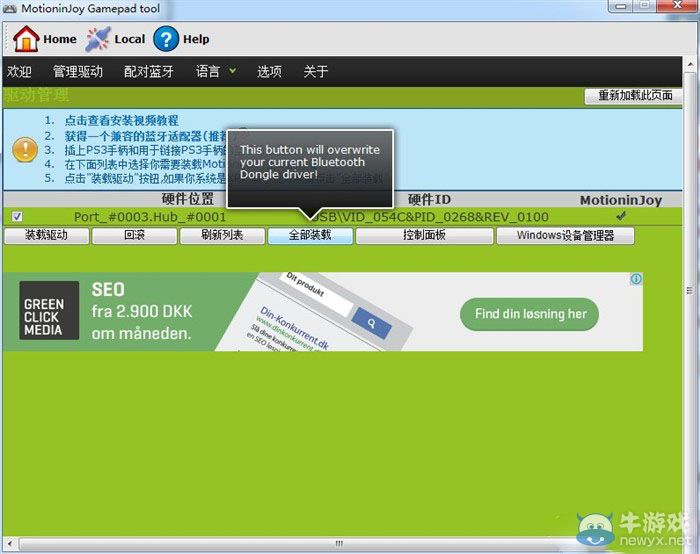Click the ad info icon on banner
Screen dimensions: 700x554
click(x=636, y=279)
